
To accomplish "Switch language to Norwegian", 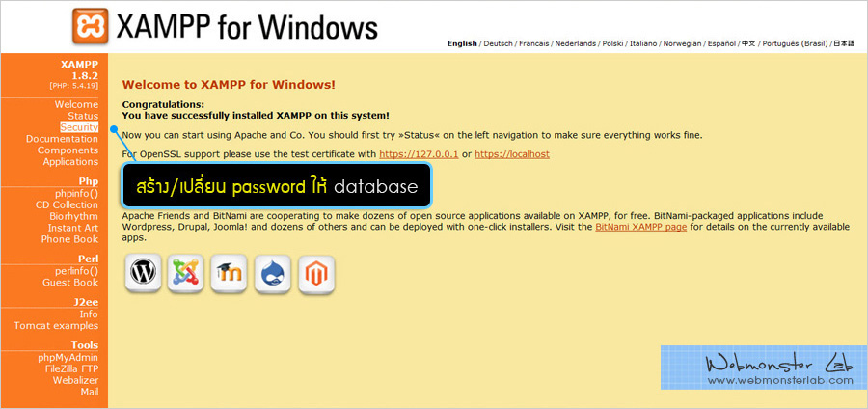I will pos(683,43).
